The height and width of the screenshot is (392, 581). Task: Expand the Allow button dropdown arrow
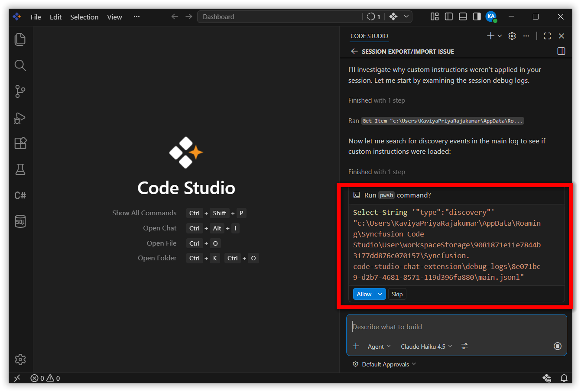coord(380,294)
